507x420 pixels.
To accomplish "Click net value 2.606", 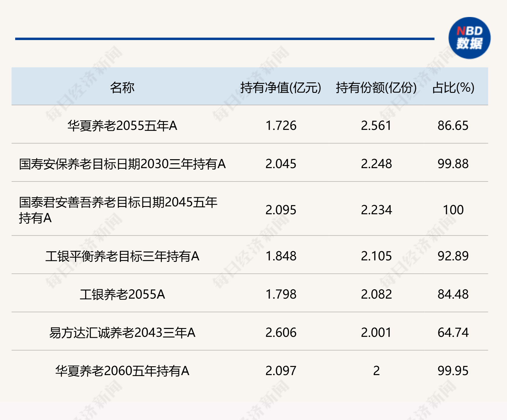I will coord(281,333).
